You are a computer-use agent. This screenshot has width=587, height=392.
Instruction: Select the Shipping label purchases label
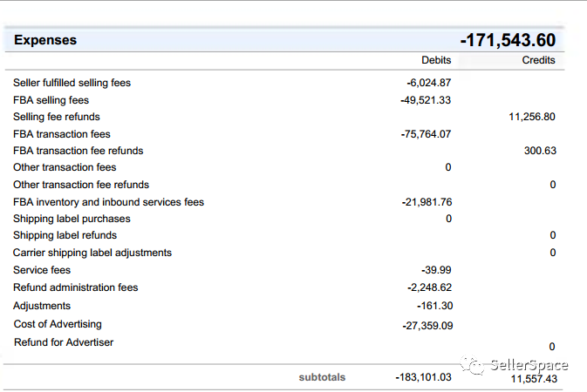[72, 219]
